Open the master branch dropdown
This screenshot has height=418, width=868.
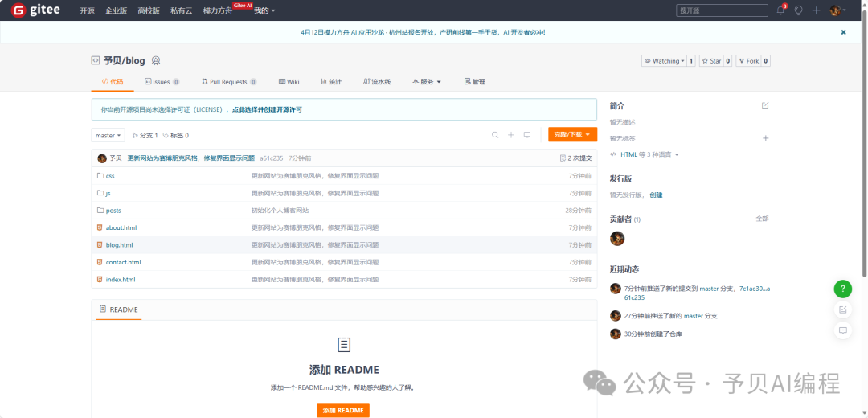click(x=108, y=135)
